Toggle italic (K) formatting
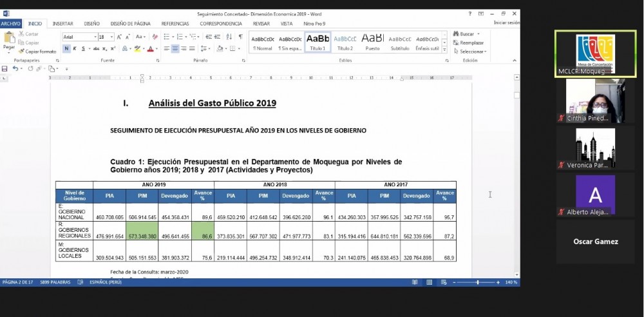This screenshot has width=644, height=317. click(75, 48)
